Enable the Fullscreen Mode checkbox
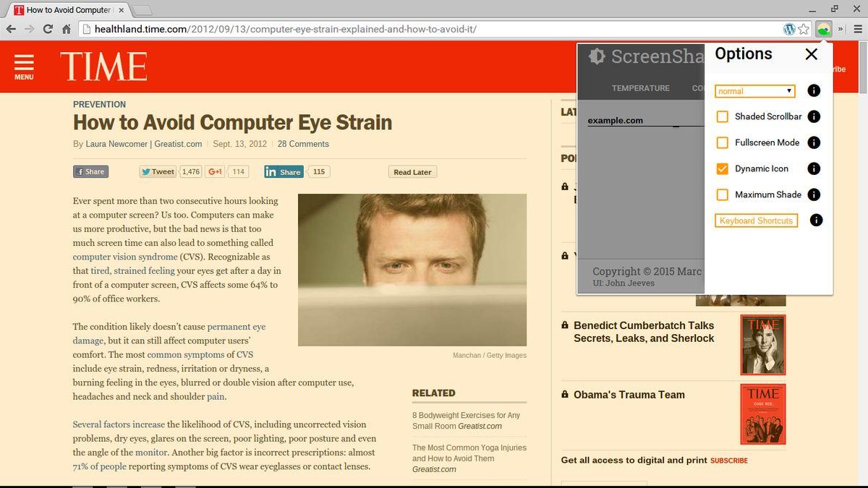This screenshot has width=868, height=488. (x=722, y=142)
